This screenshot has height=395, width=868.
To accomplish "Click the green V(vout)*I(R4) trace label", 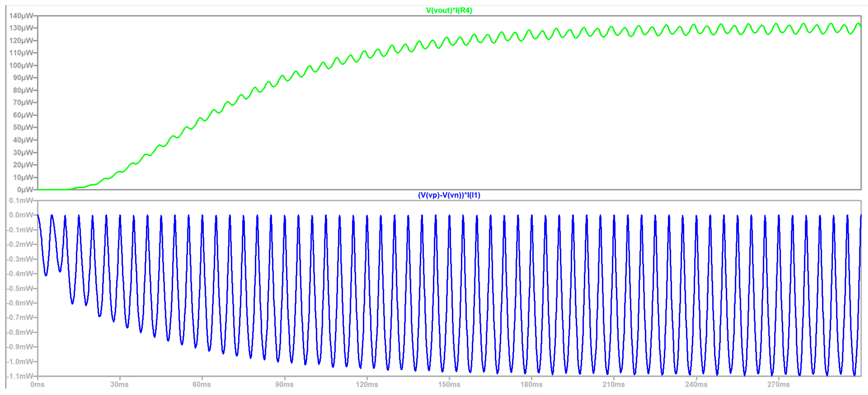I will [449, 10].
